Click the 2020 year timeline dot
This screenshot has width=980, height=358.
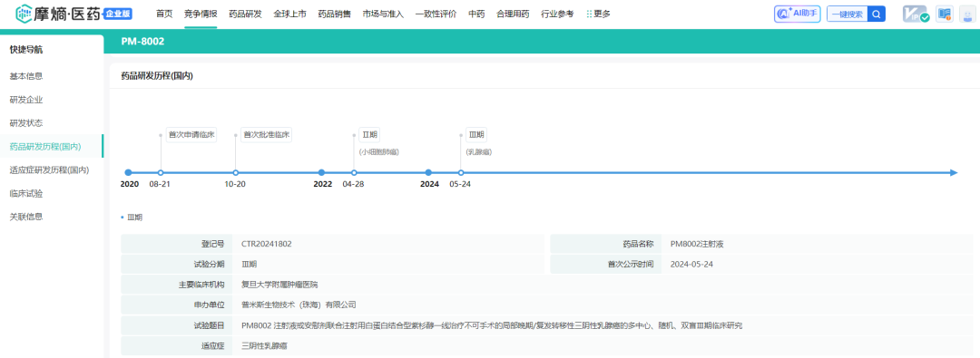point(128,172)
